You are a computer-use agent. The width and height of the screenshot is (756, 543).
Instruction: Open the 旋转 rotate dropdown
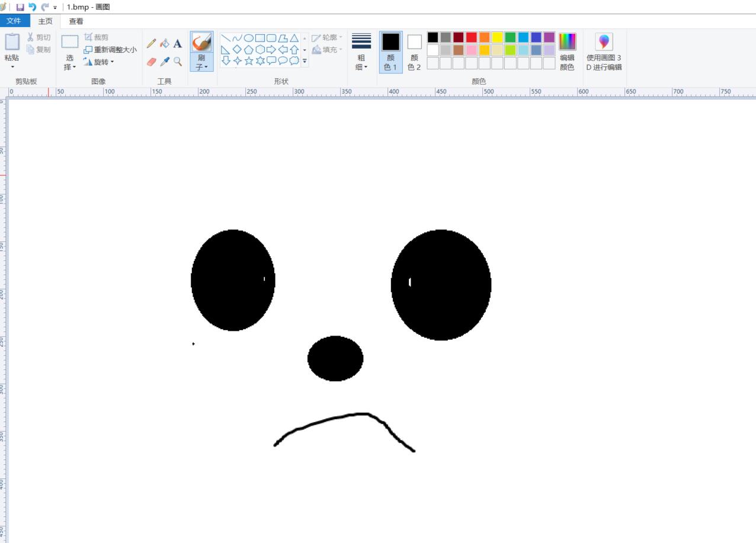click(x=99, y=62)
